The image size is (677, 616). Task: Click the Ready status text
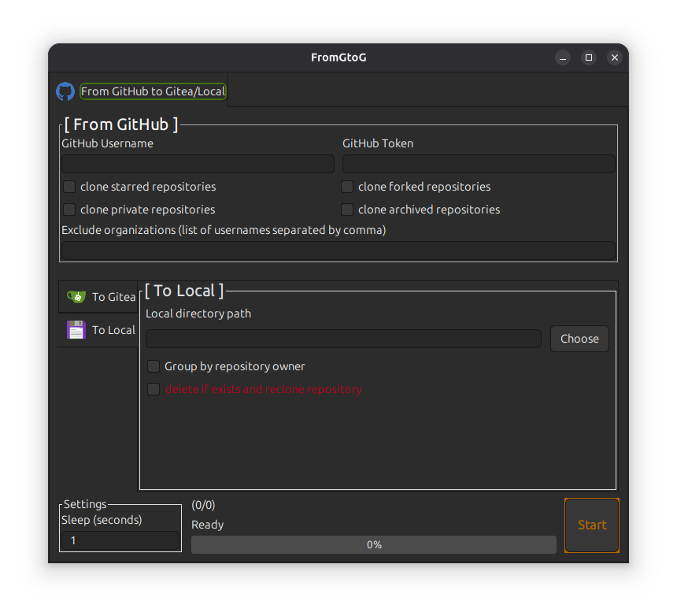click(x=208, y=525)
